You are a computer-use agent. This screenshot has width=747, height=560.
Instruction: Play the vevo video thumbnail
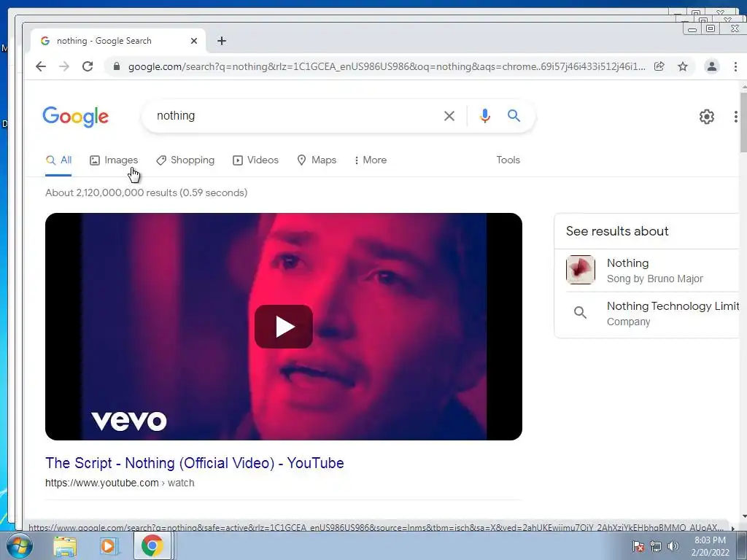click(284, 327)
